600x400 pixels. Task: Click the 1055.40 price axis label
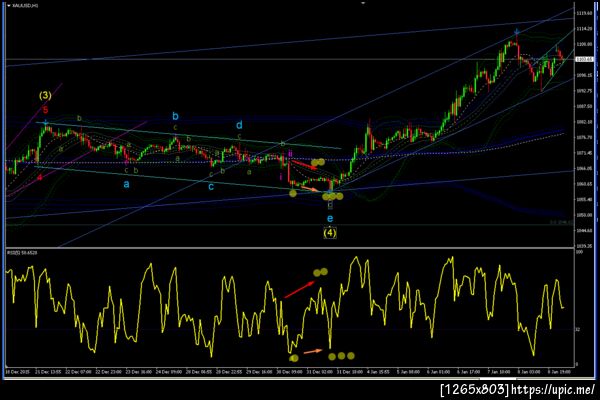coord(584,199)
